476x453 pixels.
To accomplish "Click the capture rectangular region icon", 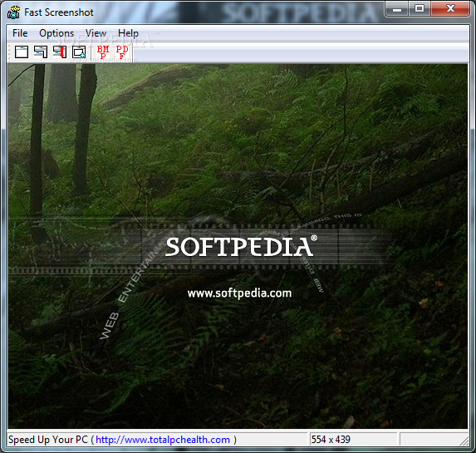I will click(x=79, y=52).
